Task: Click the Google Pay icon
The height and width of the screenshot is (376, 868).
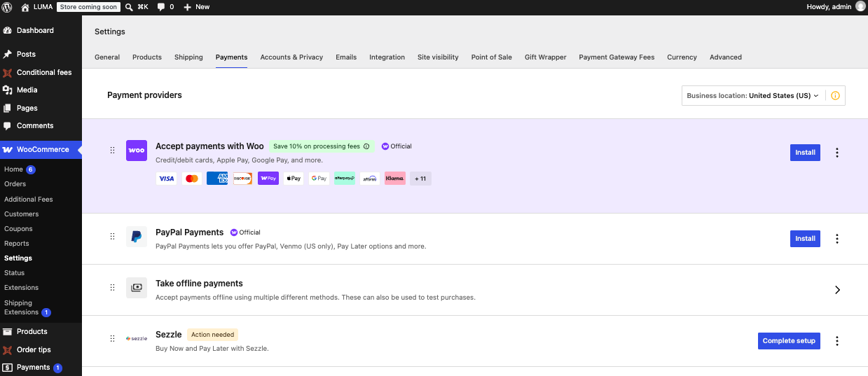Action: tap(319, 179)
